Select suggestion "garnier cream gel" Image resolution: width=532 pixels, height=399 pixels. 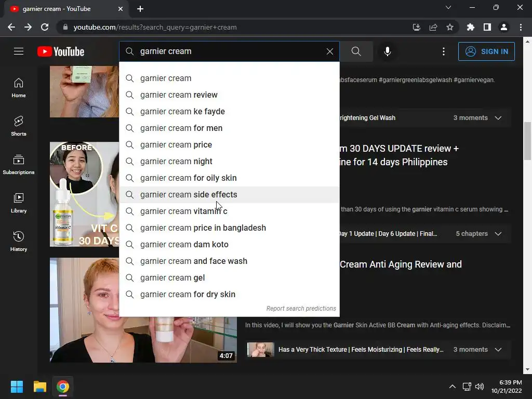(x=229, y=277)
